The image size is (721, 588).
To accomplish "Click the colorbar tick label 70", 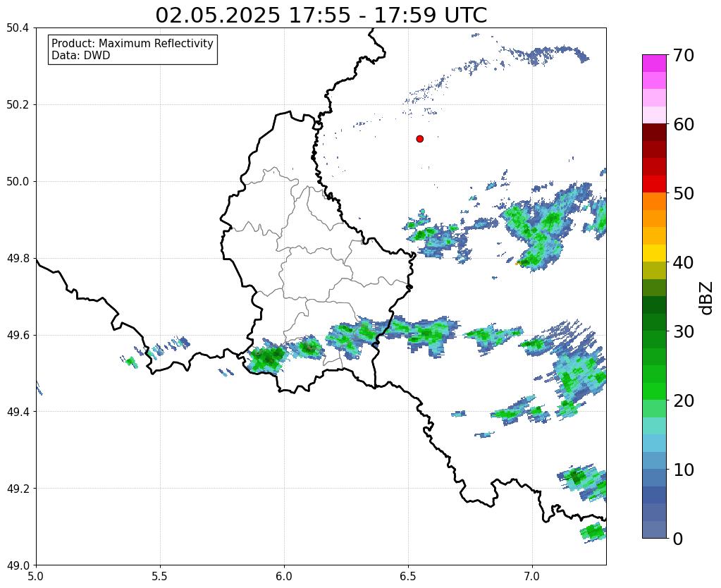I will (683, 55).
